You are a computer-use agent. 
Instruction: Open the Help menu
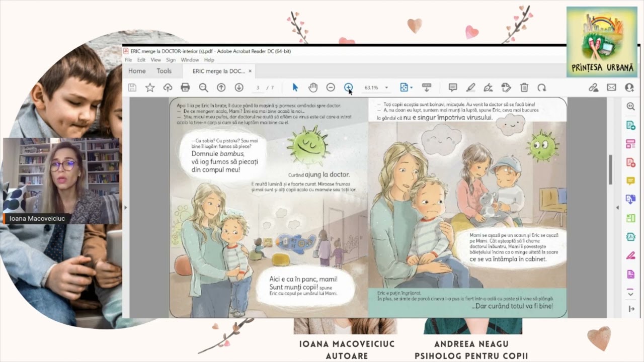209,60
